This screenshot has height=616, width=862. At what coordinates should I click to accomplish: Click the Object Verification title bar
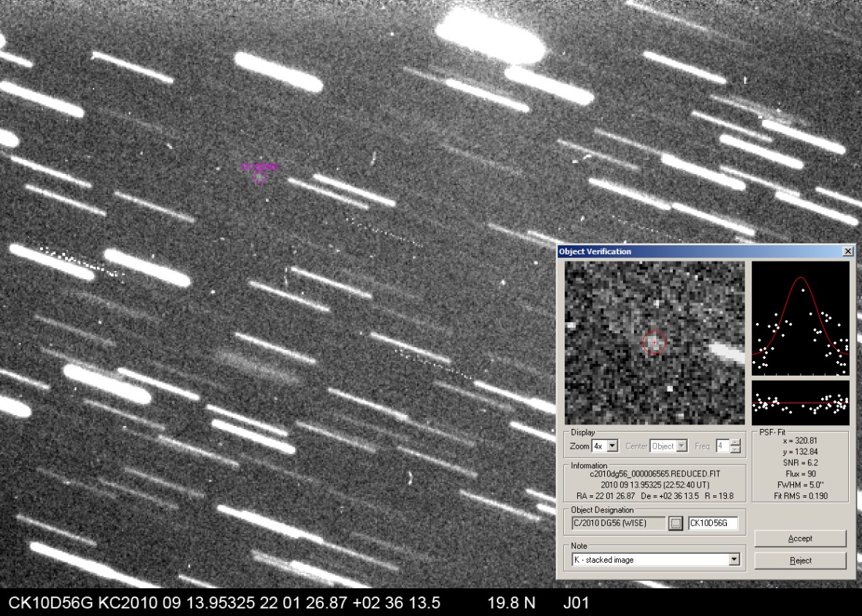click(x=657, y=251)
